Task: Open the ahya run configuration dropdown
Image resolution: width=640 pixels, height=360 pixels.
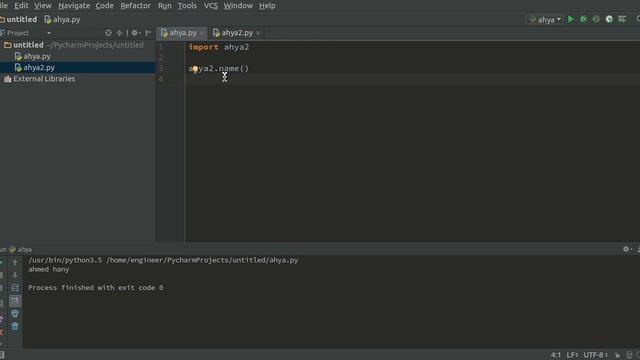Action: (545, 19)
